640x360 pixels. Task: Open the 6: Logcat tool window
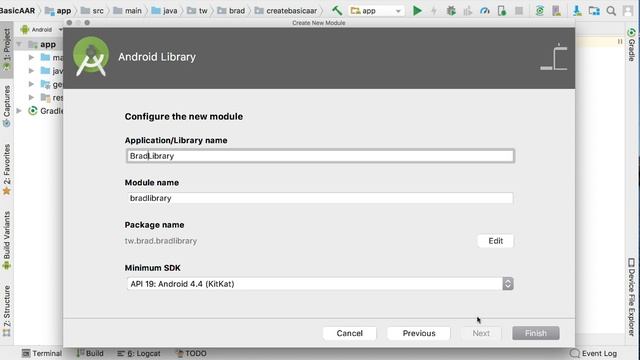139,353
